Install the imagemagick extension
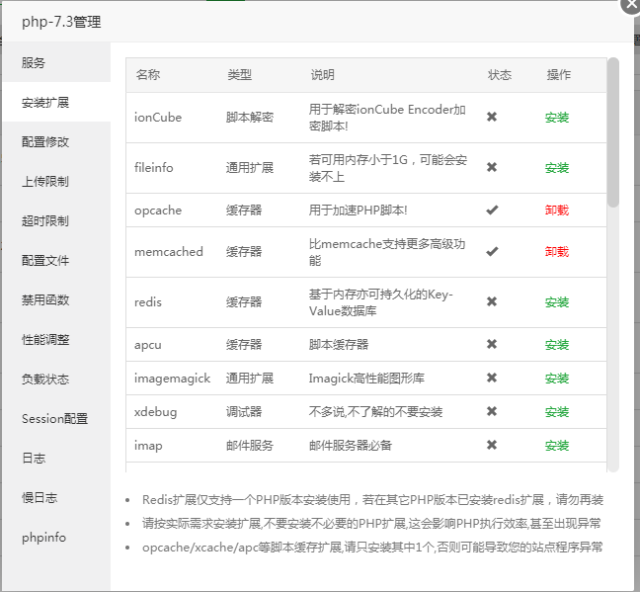 (x=557, y=378)
